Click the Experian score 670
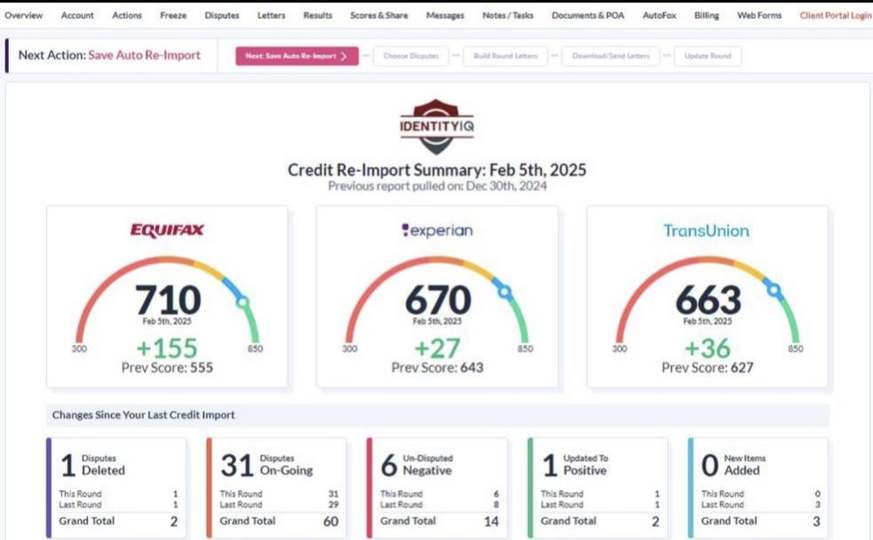 coord(438,300)
